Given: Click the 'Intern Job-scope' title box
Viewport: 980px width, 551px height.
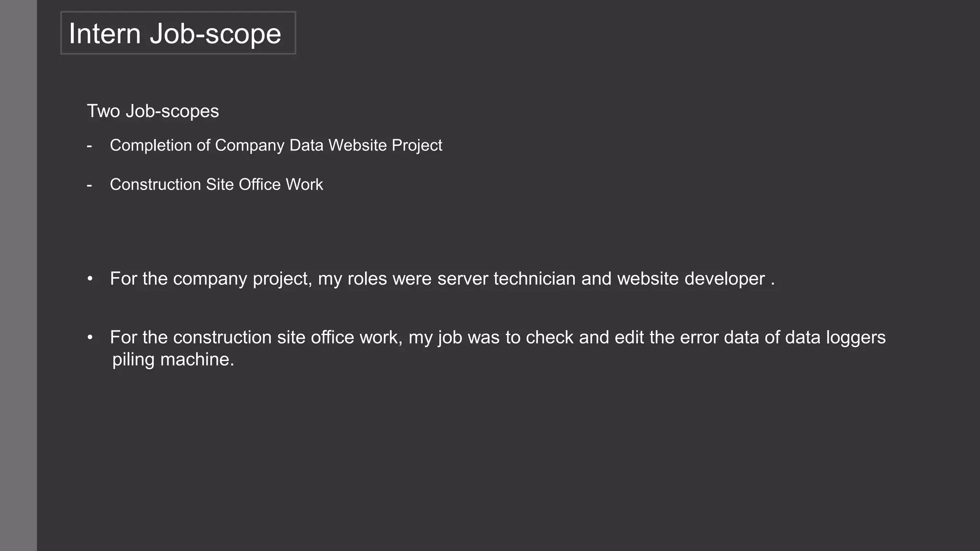Looking at the screenshot, I should [x=178, y=33].
